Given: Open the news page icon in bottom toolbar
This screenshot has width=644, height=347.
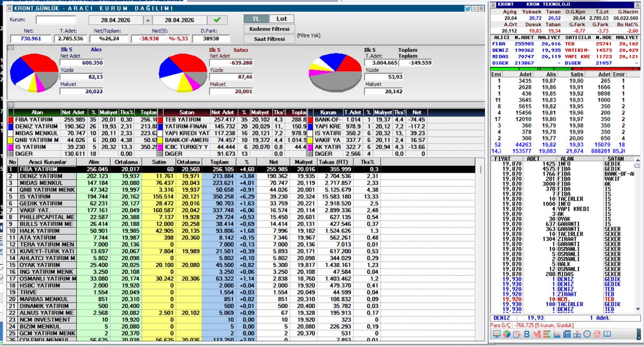Looking at the screenshot, I should [567, 334].
